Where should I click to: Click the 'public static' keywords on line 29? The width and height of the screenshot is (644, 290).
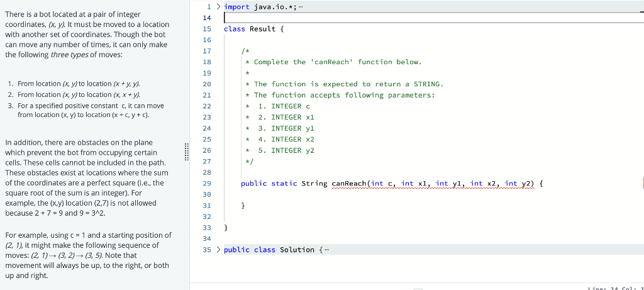point(269,183)
